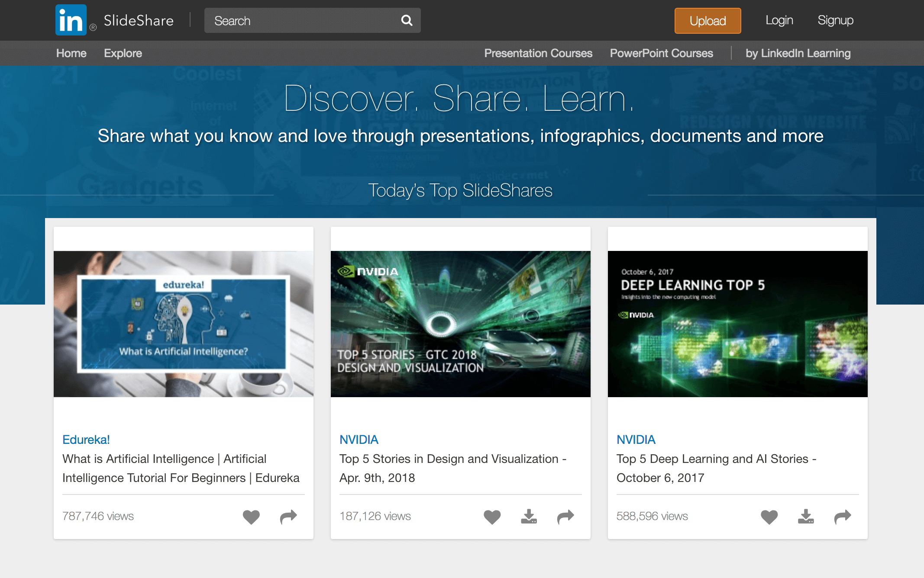The width and height of the screenshot is (924, 578).
Task: Click the '787,746 views' text
Action: 98,516
